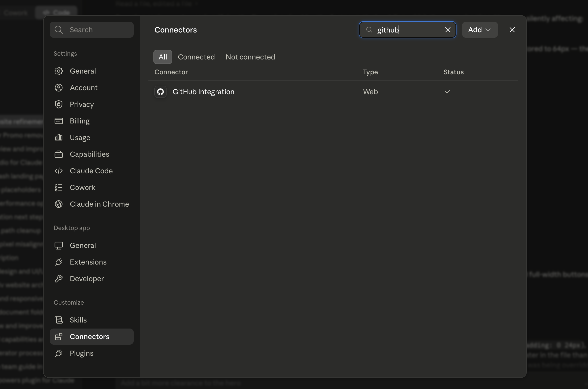588x389 pixels.
Task: Open Plugins customization page
Action: (x=92, y=353)
